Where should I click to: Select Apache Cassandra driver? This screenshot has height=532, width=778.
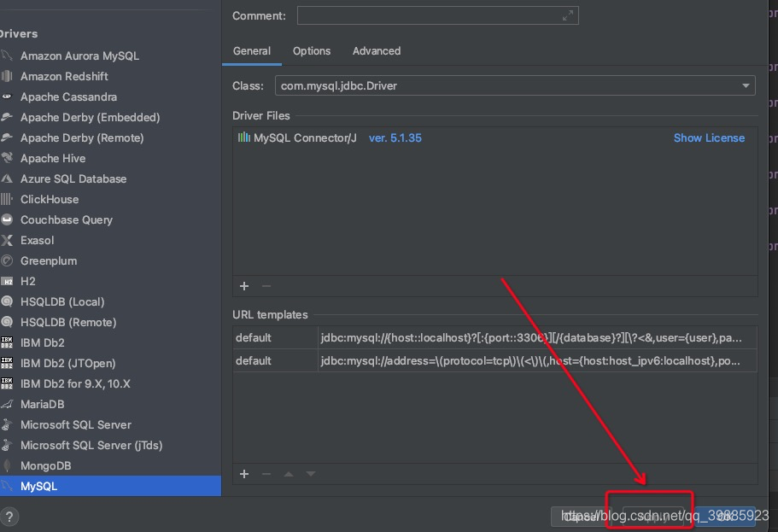[x=110, y=96]
